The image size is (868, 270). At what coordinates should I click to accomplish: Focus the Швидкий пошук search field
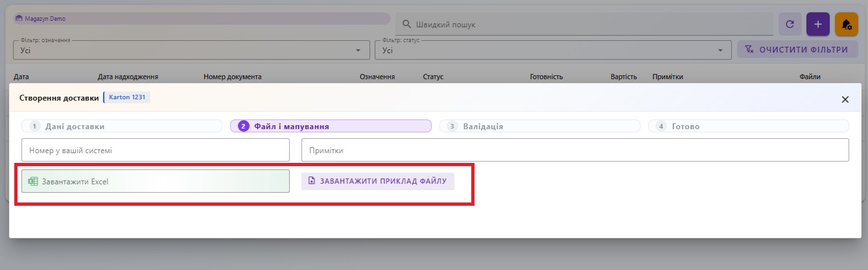point(584,24)
